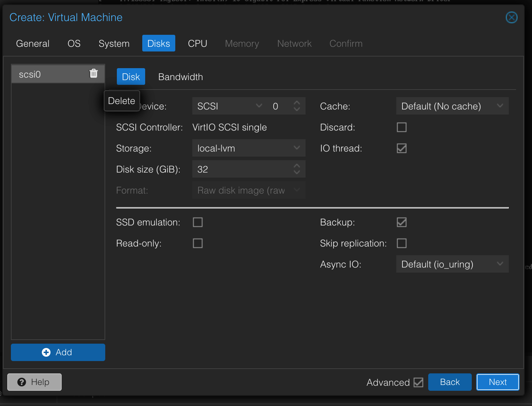Switch to the System tab
Viewport: 532px width, 406px height.
[x=114, y=43]
